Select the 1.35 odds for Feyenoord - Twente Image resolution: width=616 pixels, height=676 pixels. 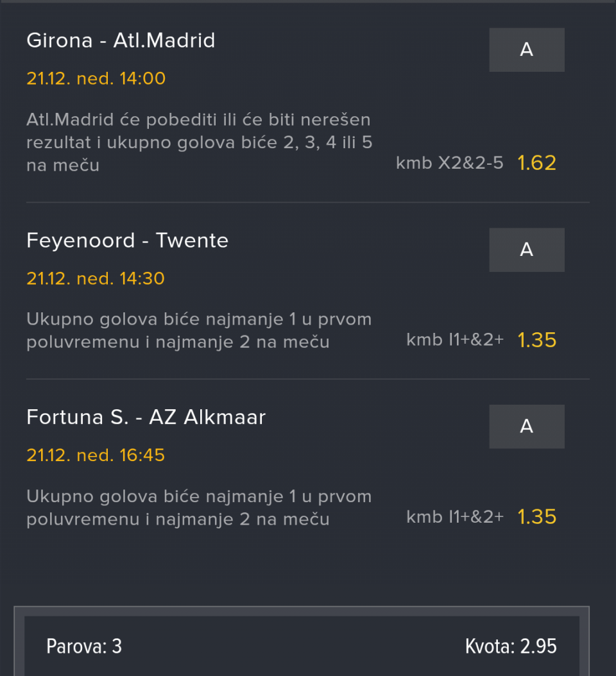click(536, 340)
